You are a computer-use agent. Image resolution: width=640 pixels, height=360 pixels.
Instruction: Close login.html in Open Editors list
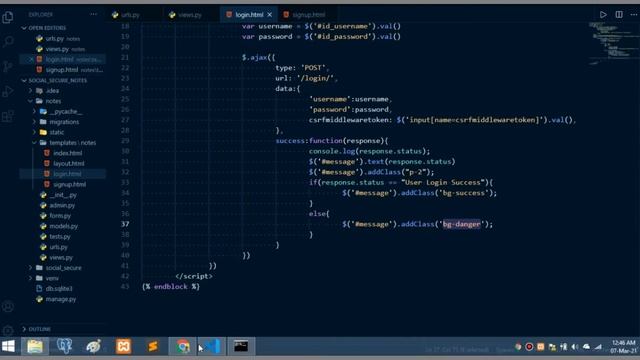[x=31, y=60]
